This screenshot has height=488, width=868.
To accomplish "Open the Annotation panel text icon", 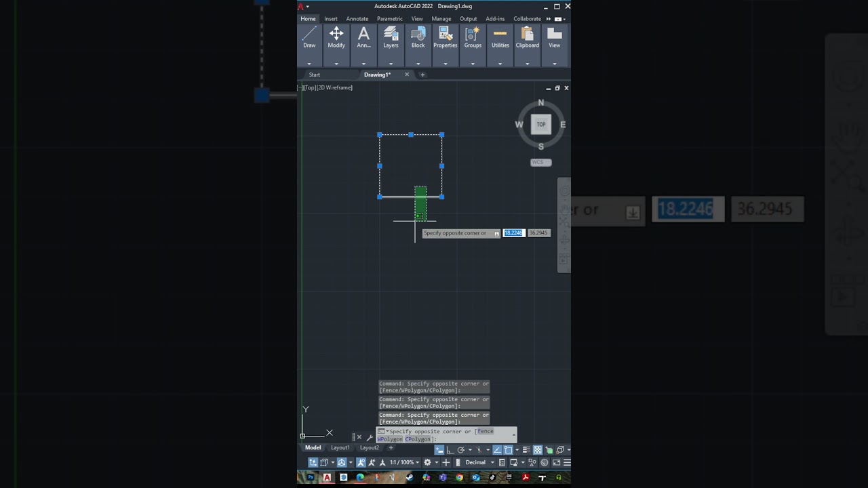I will (363, 34).
